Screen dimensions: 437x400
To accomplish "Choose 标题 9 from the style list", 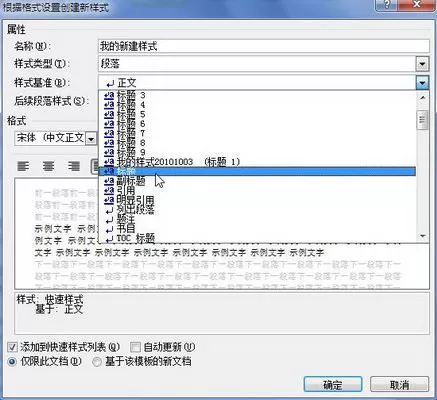I will 257,152.
